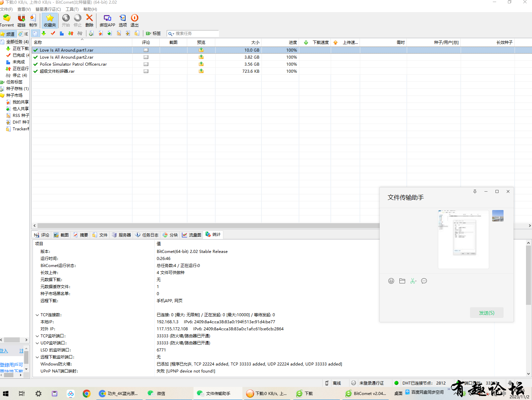Collapse the TCP连接数 row

click(x=37, y=315)
